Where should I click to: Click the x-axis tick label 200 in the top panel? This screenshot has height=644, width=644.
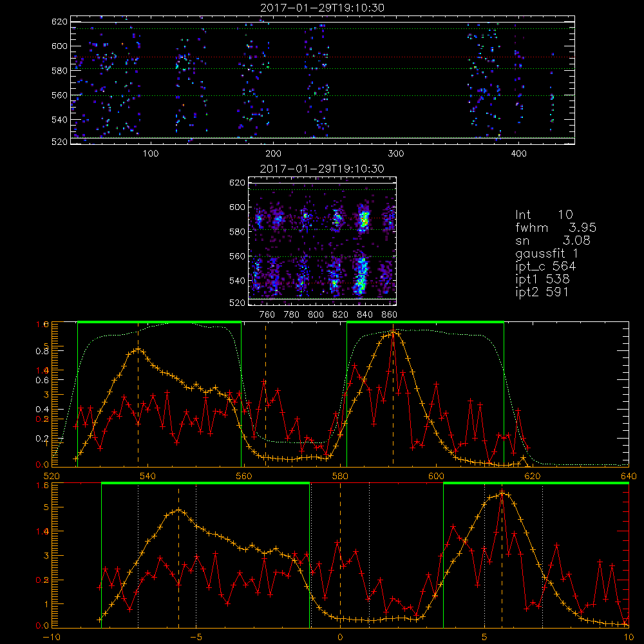273,154
